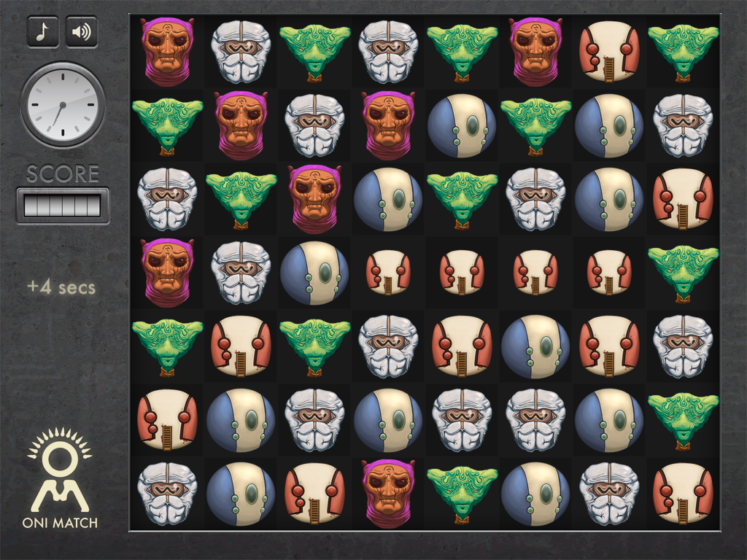Click the countdown clock dial

coord(63,105)
